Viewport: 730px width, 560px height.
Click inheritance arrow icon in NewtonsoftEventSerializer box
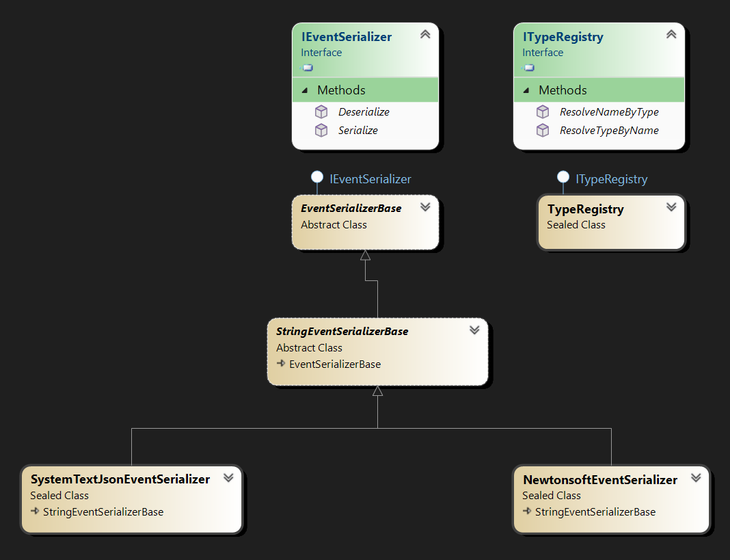(x=527, y=511)
